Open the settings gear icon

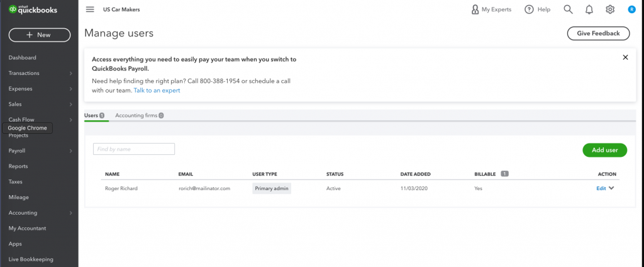610,9
